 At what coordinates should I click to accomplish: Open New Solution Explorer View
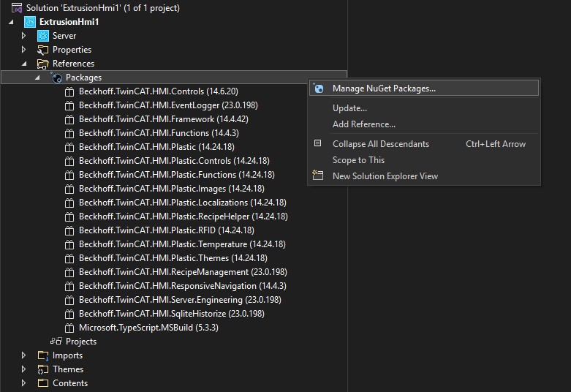click(424, 176)
